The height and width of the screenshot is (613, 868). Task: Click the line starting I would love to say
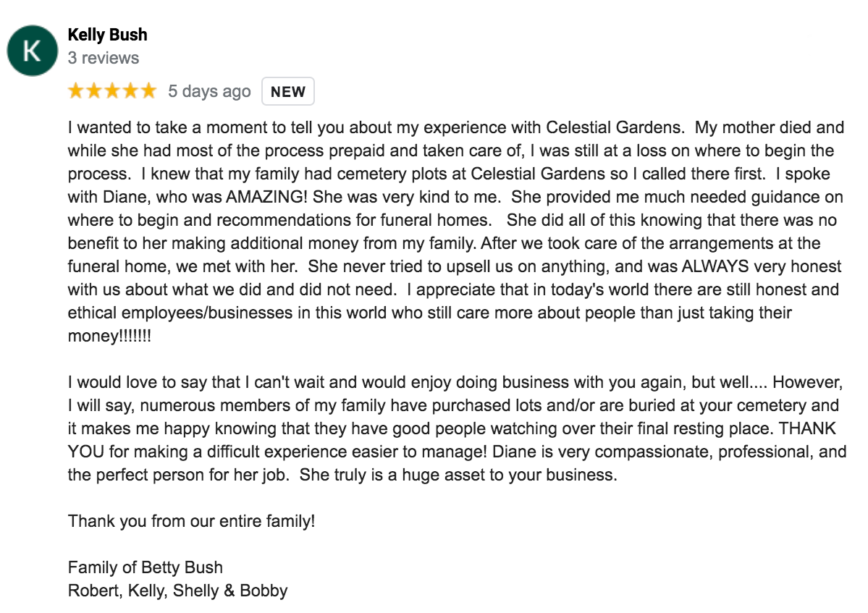point(455,382)
